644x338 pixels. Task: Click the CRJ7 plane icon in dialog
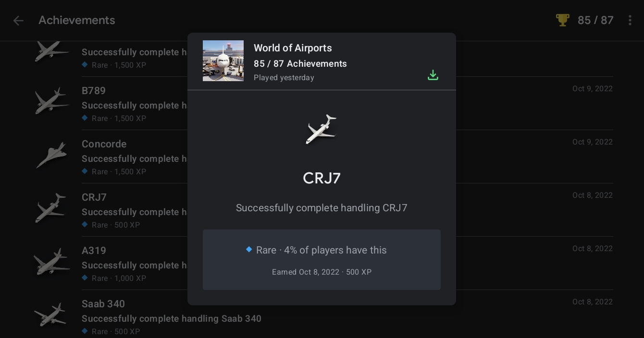coord(322,129)
